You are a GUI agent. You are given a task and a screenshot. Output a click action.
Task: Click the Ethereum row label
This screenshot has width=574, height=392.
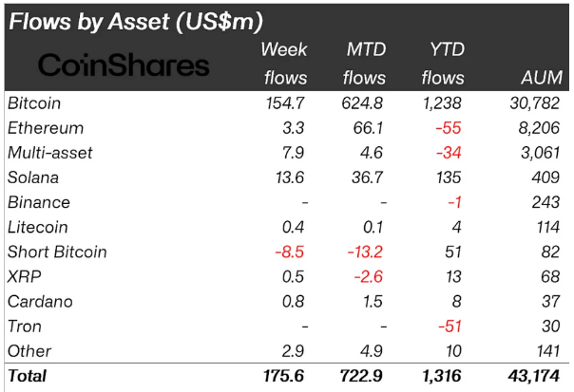45,127
